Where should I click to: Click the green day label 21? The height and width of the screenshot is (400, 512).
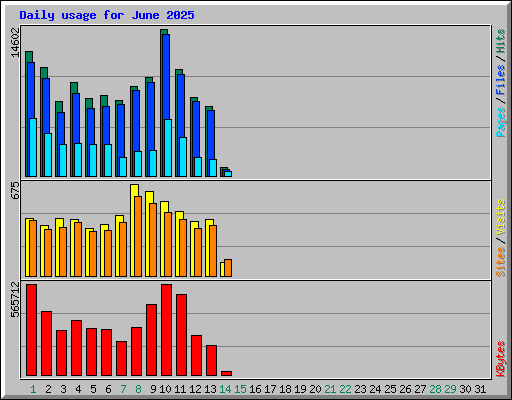click(330, 389)
